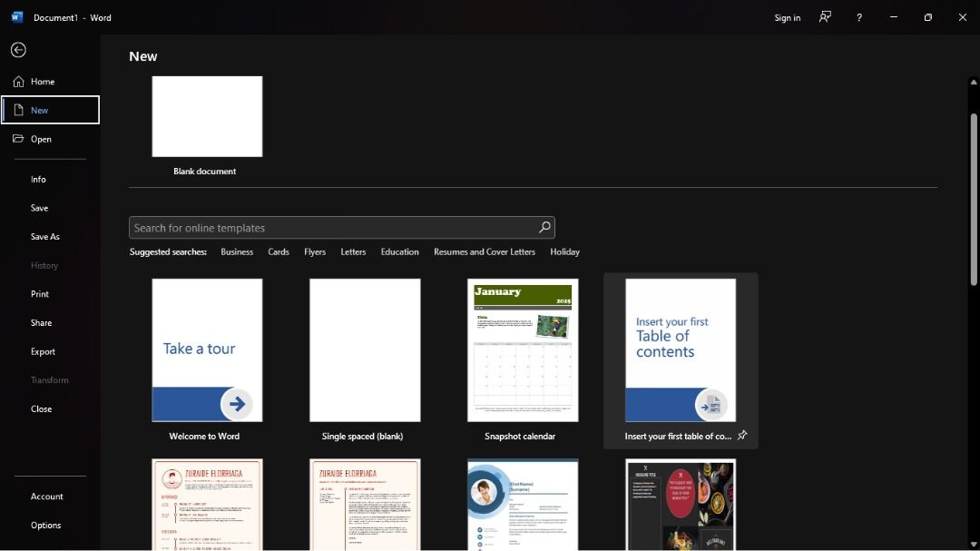The image size is (980, 551).
Task: Click the scroll up arrow of the template list
Action: pos(973,82)
